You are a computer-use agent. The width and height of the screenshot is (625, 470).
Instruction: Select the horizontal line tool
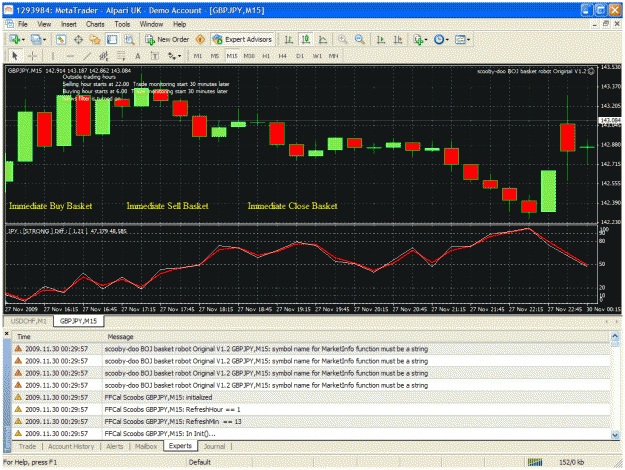coord(70,56)
